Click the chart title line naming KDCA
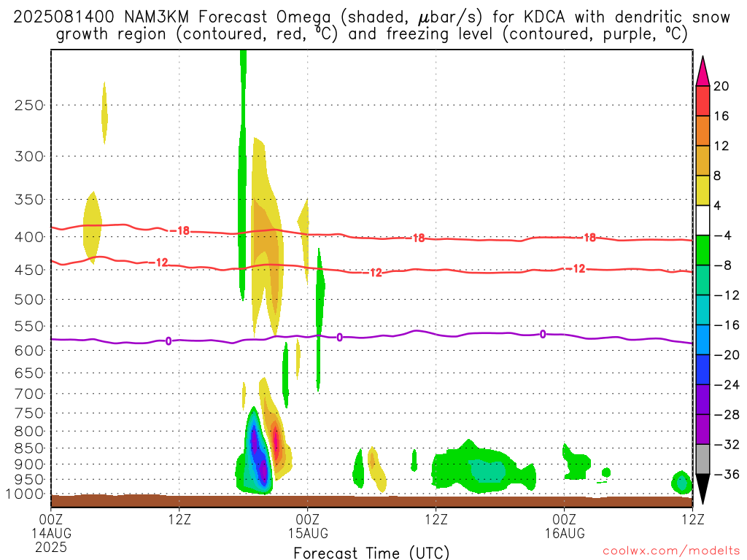Viewport: 747px width, 560px height. coord(371,17)
